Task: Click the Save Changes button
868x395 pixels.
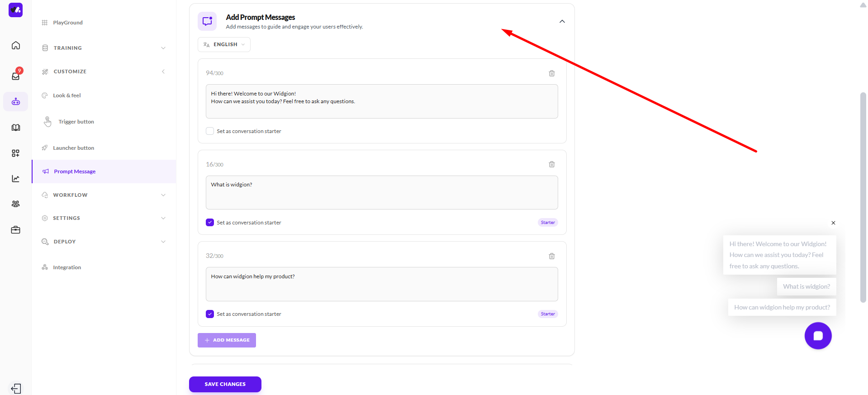Action: [x=225, y=384]
